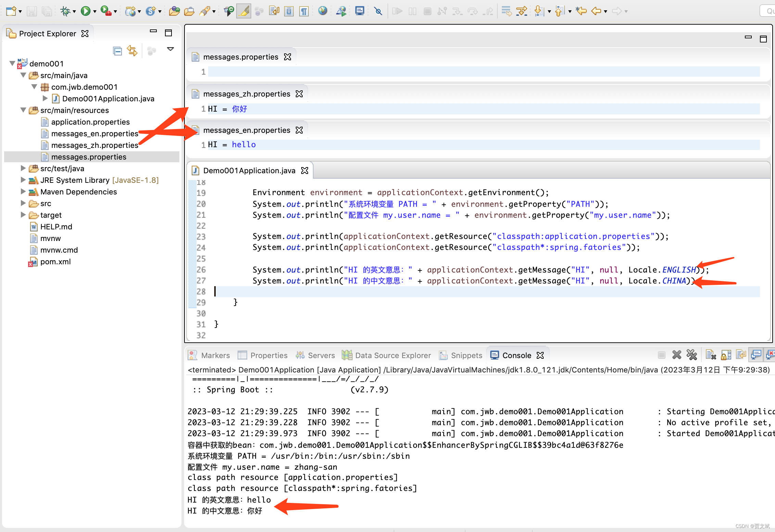Click the New wizard toolbar icon
Screen dimensions: 775x532
[x=11, y=11]
